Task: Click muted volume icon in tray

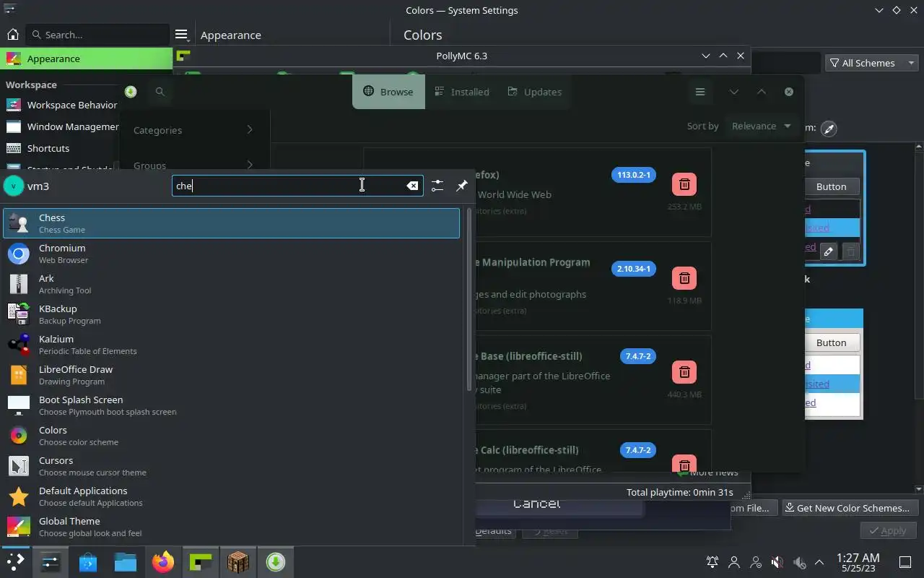Action: click(x=777, y=562)
